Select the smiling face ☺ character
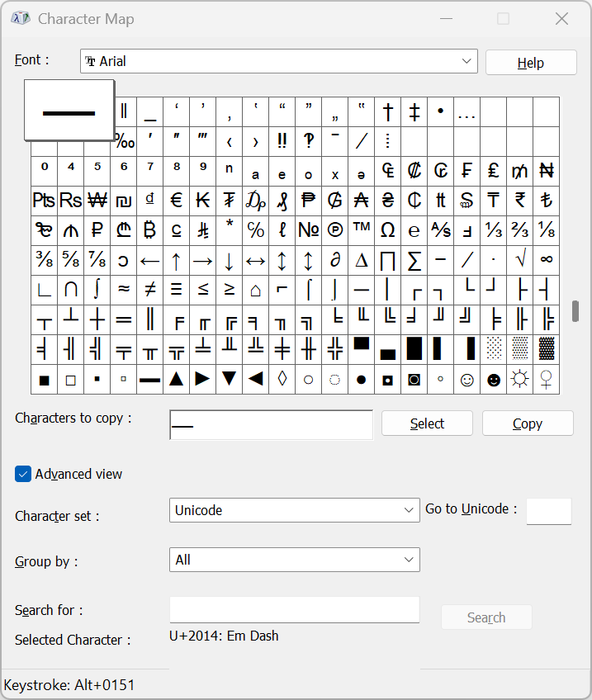This screenshot has height=700, width=592. [x=467, y=380]
